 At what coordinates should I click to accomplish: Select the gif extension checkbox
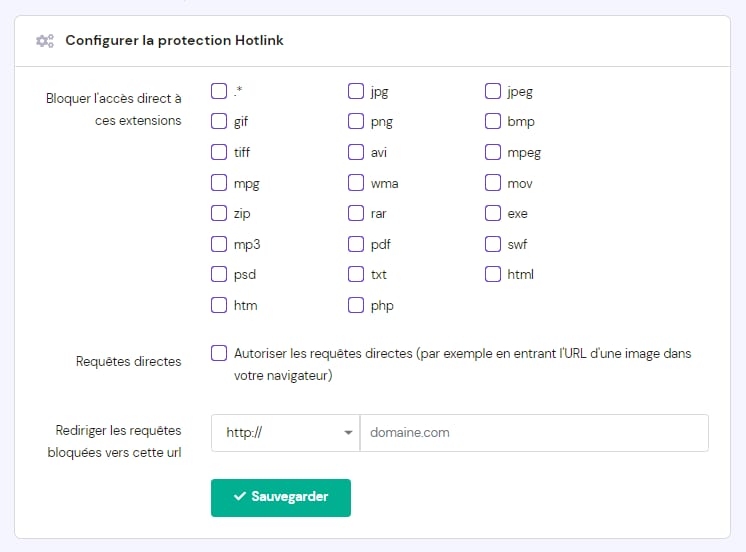tap(219, 122)
